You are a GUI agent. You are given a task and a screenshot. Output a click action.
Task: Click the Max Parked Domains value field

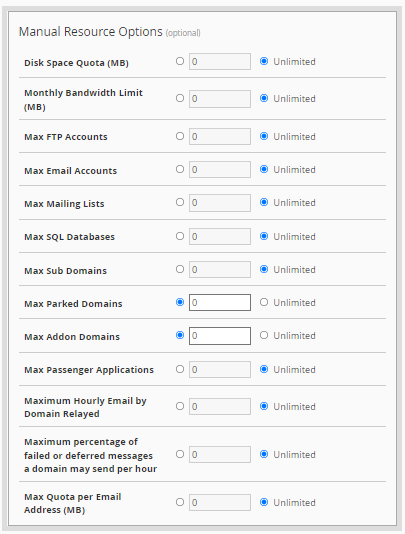(x=220, y=303)
